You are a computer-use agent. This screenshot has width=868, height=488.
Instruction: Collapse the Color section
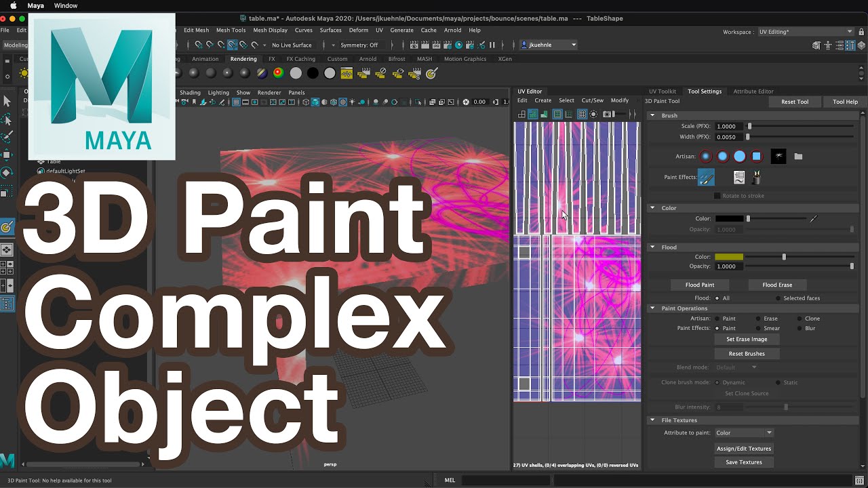click(652, 208)
